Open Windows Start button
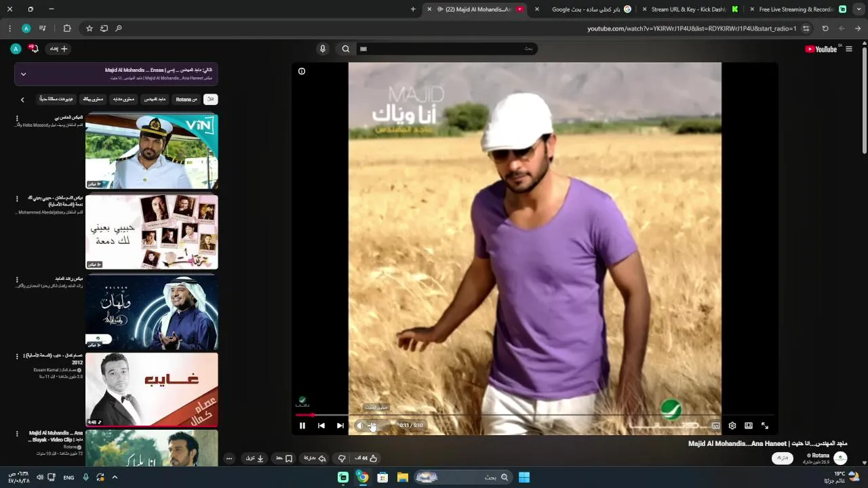Viewport: 868px width, 488px height. (x=524, y=477)
